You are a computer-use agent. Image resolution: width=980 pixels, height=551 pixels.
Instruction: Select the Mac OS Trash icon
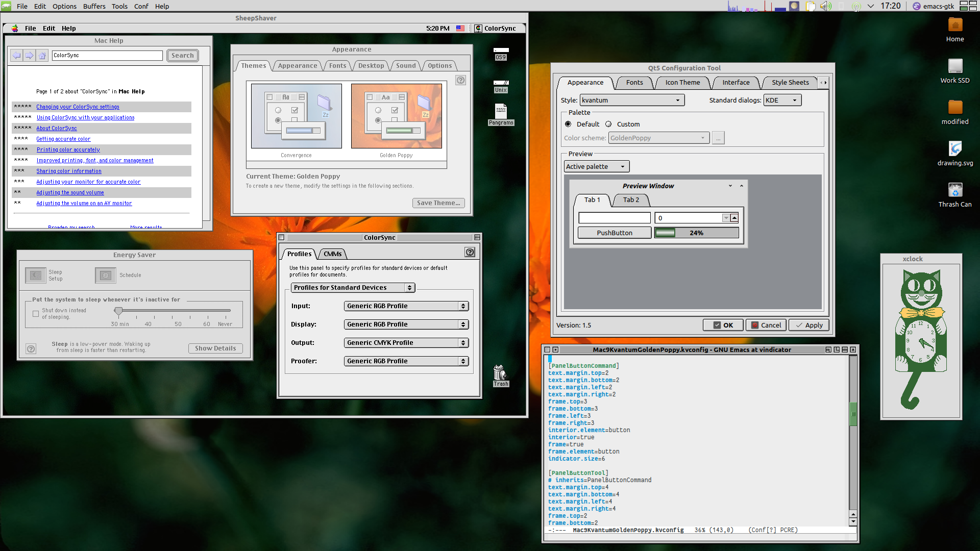500,375
